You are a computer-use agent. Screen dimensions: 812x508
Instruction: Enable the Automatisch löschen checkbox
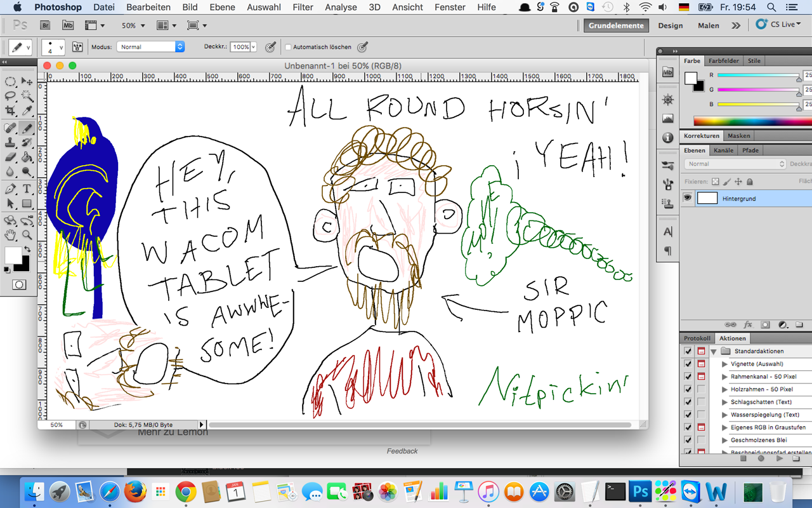click(x=289, y=47)
